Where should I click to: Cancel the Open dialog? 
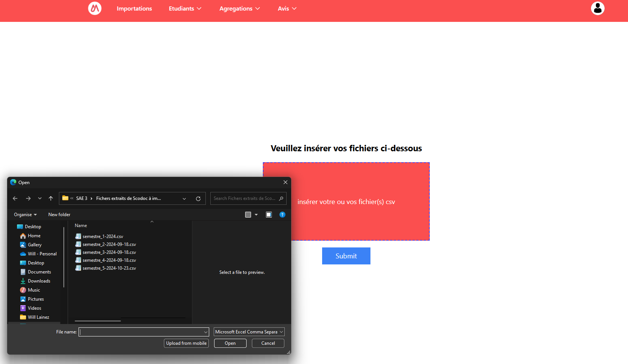pyautogui.click(x=268, y=343)
